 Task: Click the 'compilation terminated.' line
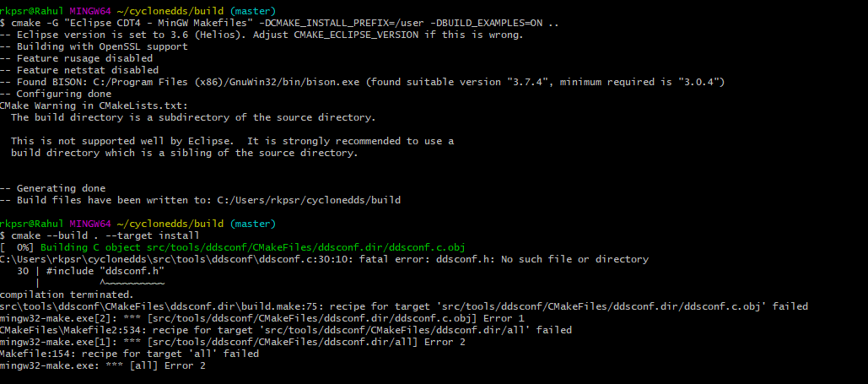click(x=67, y=295)
